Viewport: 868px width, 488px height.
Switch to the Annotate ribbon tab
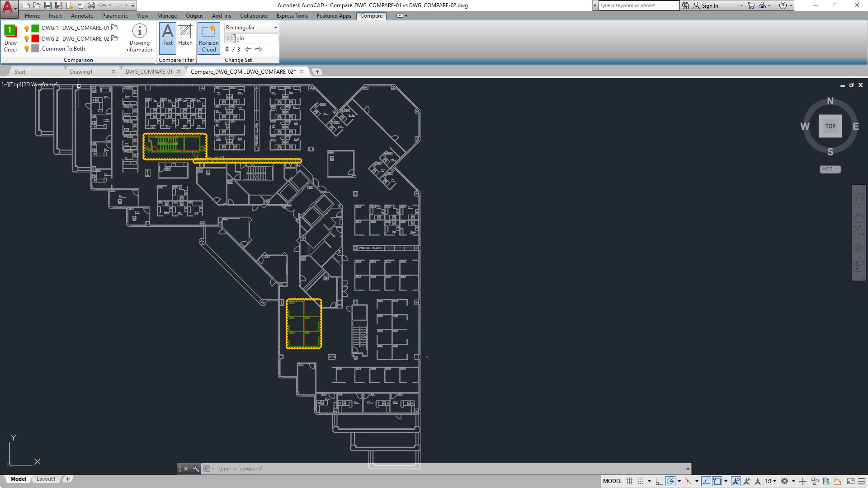[x=82, y=16]
